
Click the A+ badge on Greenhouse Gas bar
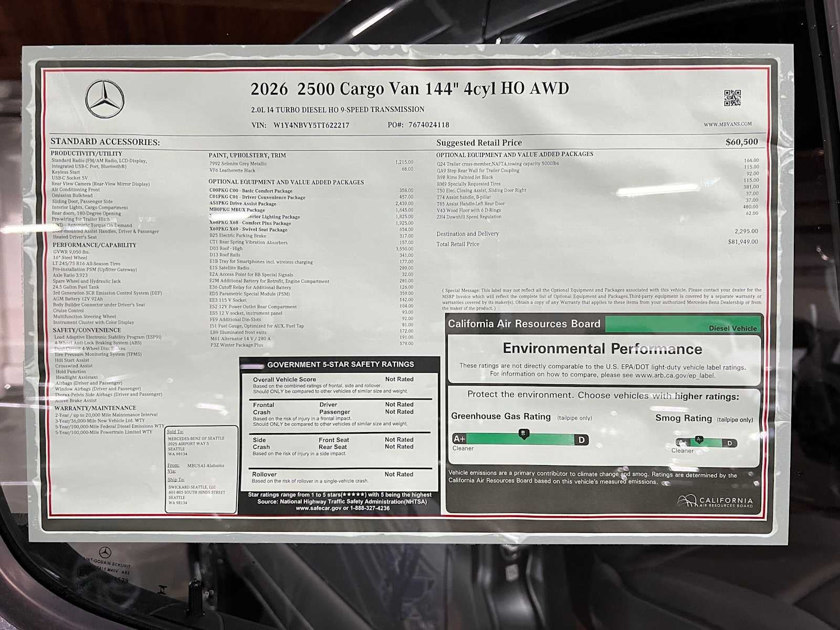(x=459, y=439)
